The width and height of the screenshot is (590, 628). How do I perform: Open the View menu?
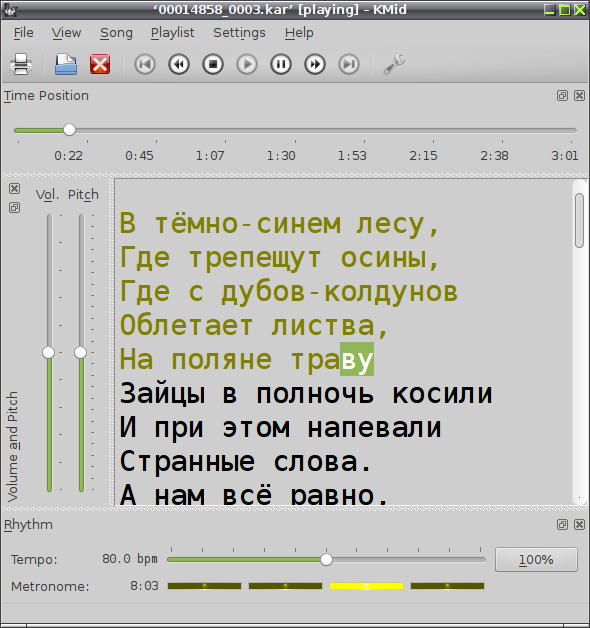point(66,32)
